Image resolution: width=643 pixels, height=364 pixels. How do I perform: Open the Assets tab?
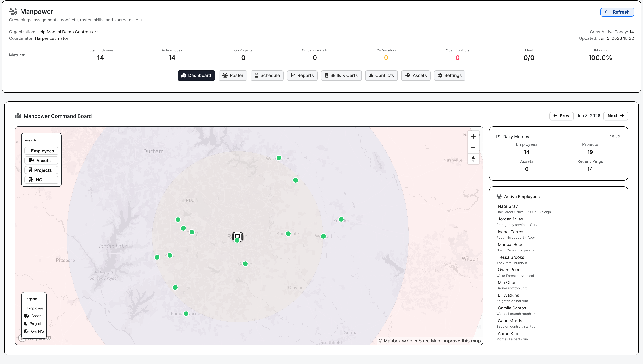click(416, 75)
